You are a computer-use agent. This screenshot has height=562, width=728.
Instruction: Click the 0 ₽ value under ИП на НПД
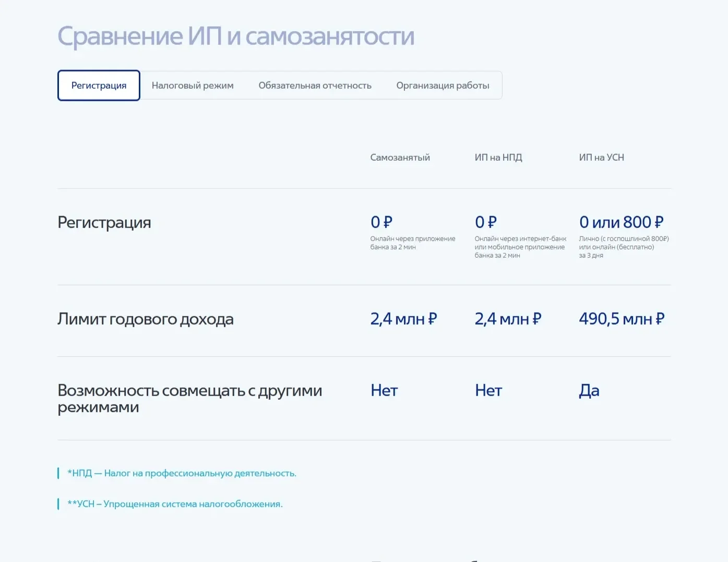(486, 222)
